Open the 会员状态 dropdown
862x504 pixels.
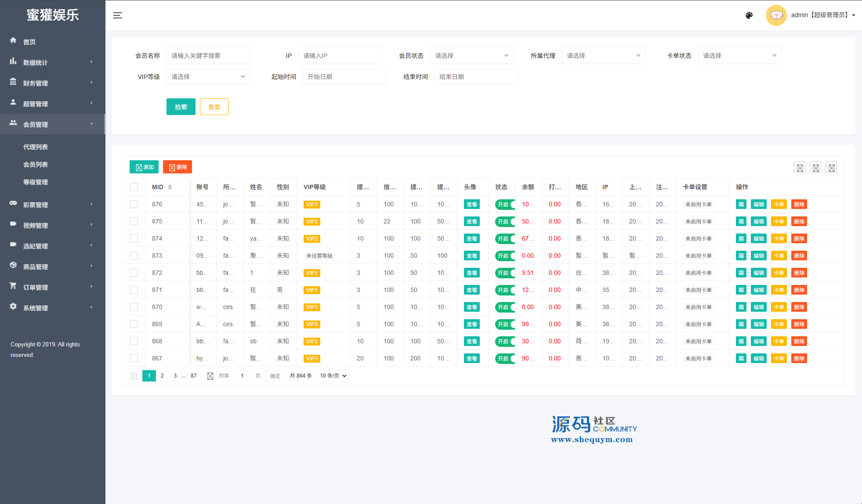(x=471, y=56)
